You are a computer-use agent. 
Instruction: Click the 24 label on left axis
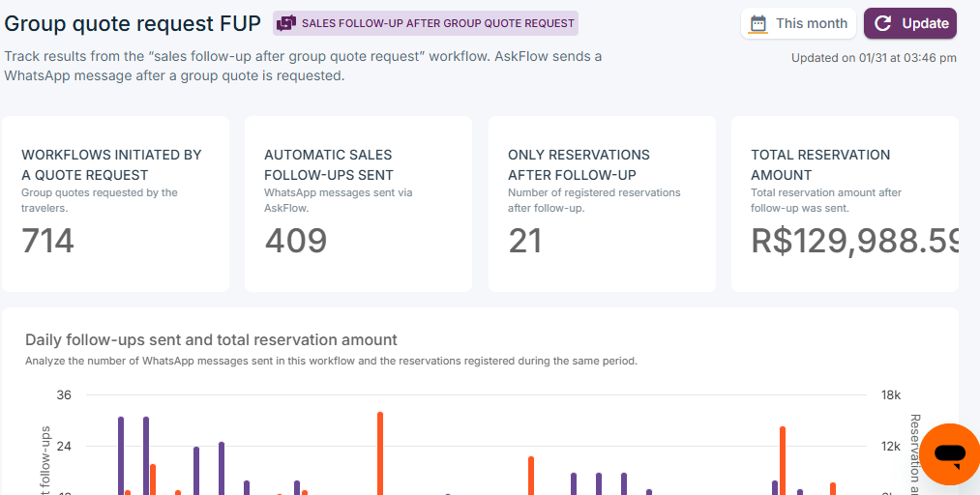[65, 447]
